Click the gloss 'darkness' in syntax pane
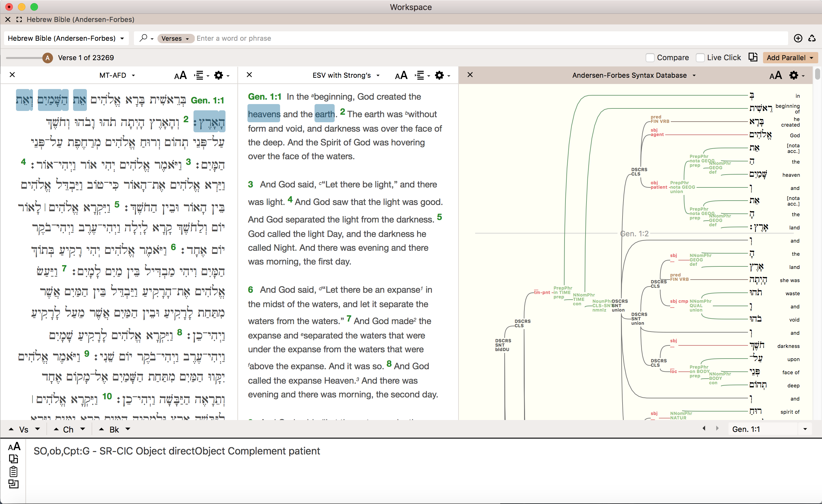Viewport: 822px width, 504px height. coord(788,346)
